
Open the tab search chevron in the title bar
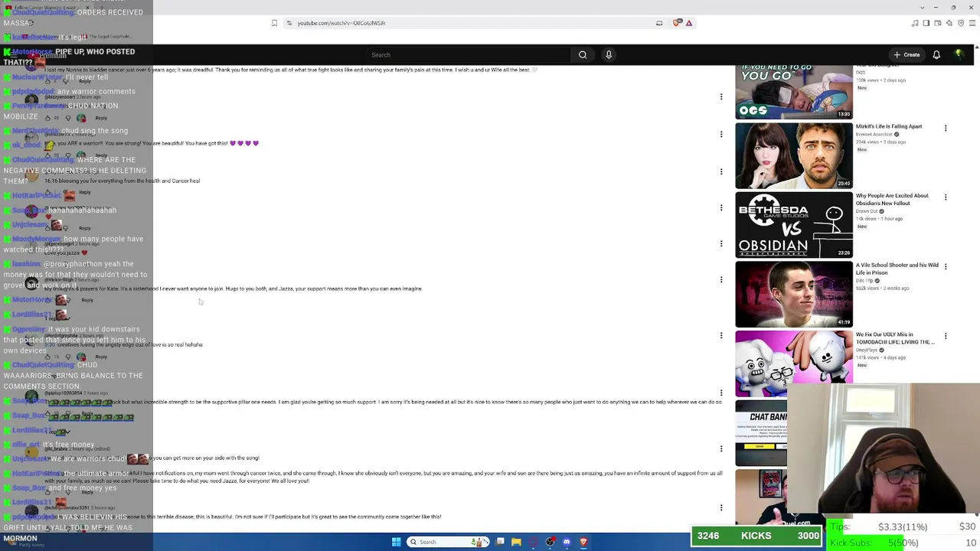[923, 8]
